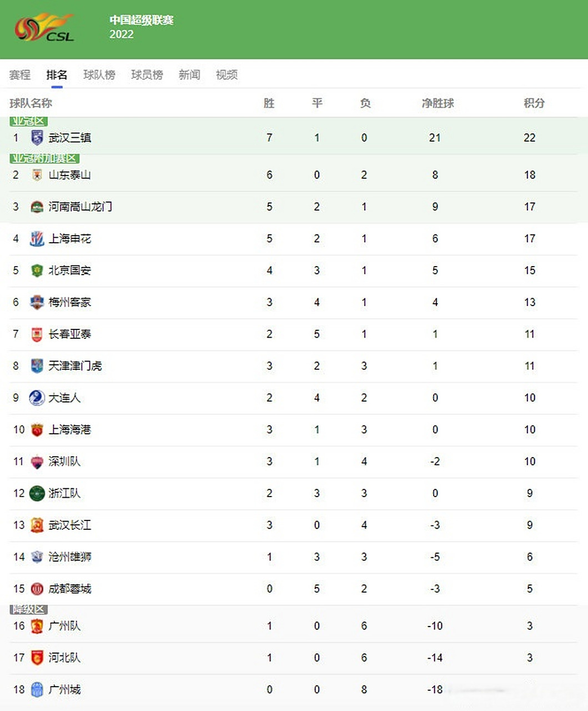
Task: Click the 上海申花 team crest icon
Action: 37,239
